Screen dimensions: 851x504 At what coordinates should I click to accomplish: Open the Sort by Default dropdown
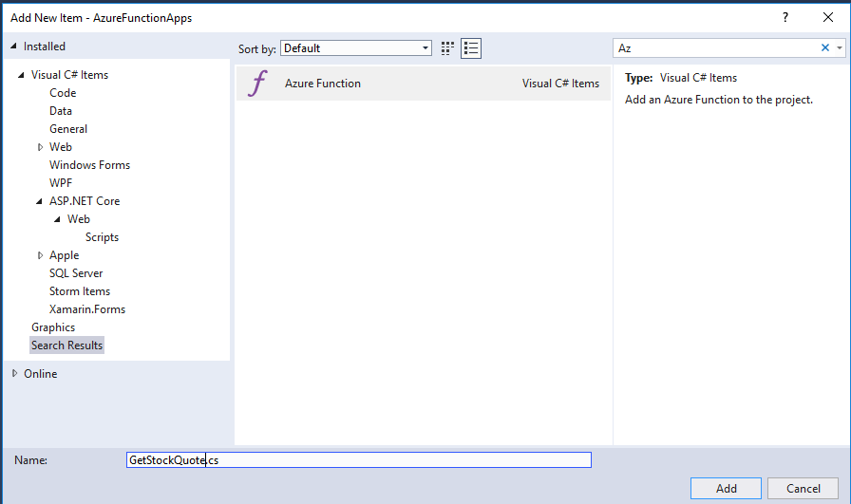(x=356, y=48)
